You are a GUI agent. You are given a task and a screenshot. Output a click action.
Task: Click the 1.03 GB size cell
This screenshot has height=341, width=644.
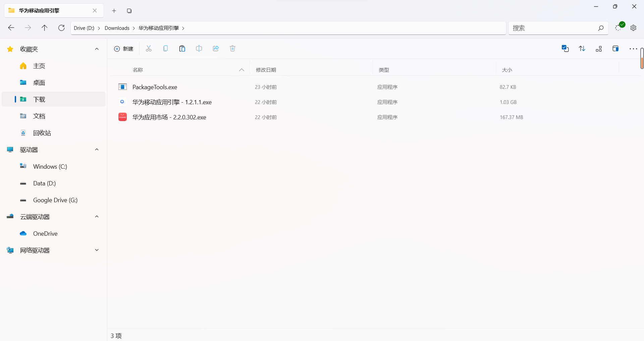click(x=508, y=102)
